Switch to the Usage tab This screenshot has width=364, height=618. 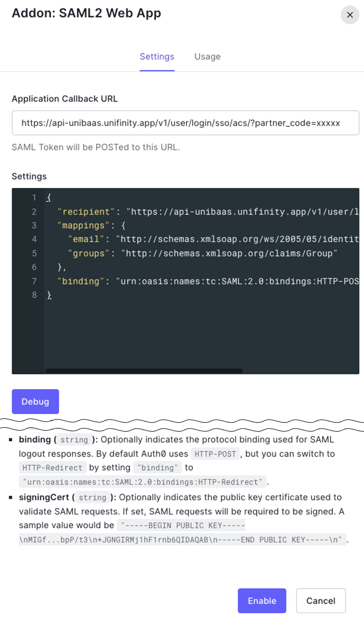pos(207,57)
